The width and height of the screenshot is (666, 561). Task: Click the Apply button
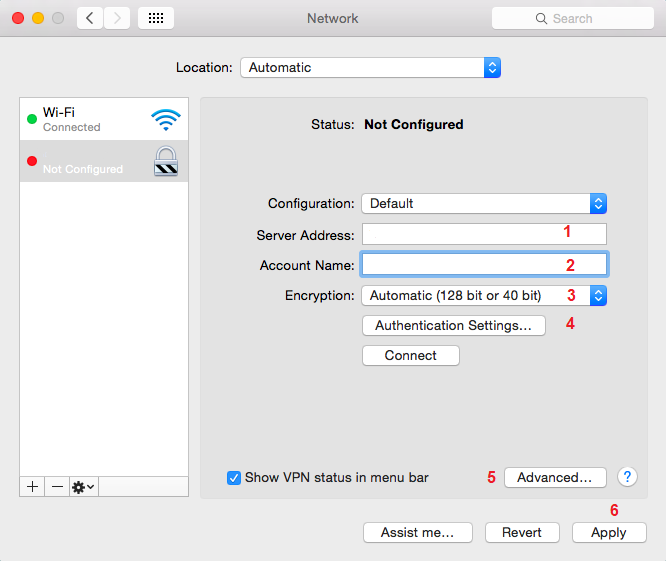pyautogui.click(x=608, y=533)
